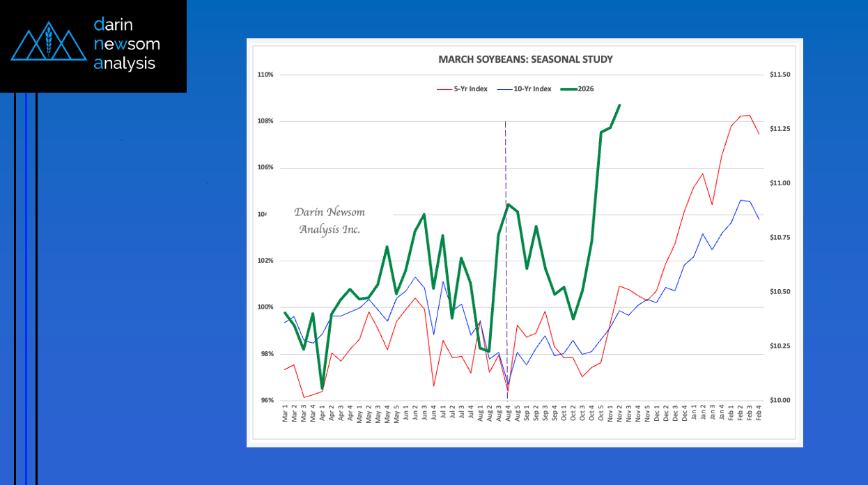The height and width of the screenshot is (485, 868).
Task: Click the "darin newsom analysis" logo text
Action: pyautogui.click(x=126, y=45)
